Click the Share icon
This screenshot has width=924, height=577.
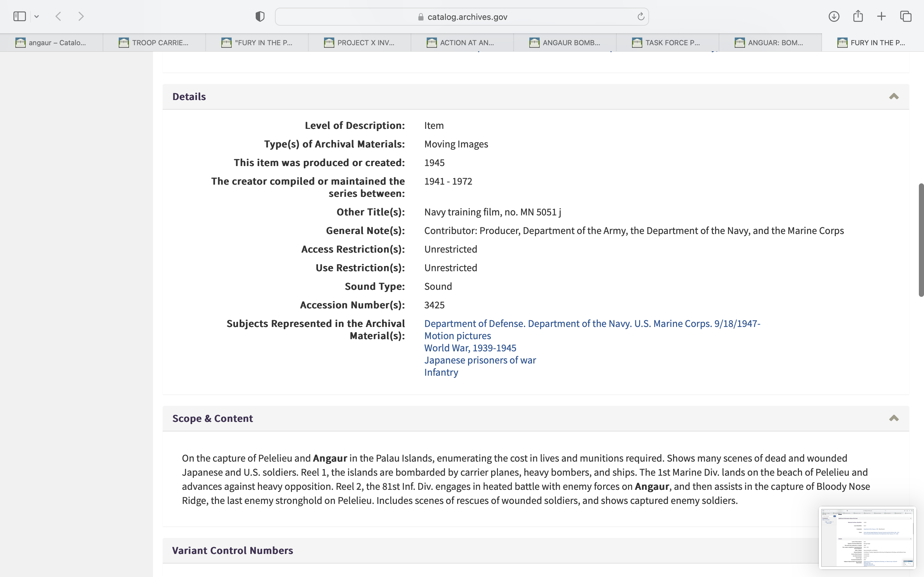tap(858, 16)
